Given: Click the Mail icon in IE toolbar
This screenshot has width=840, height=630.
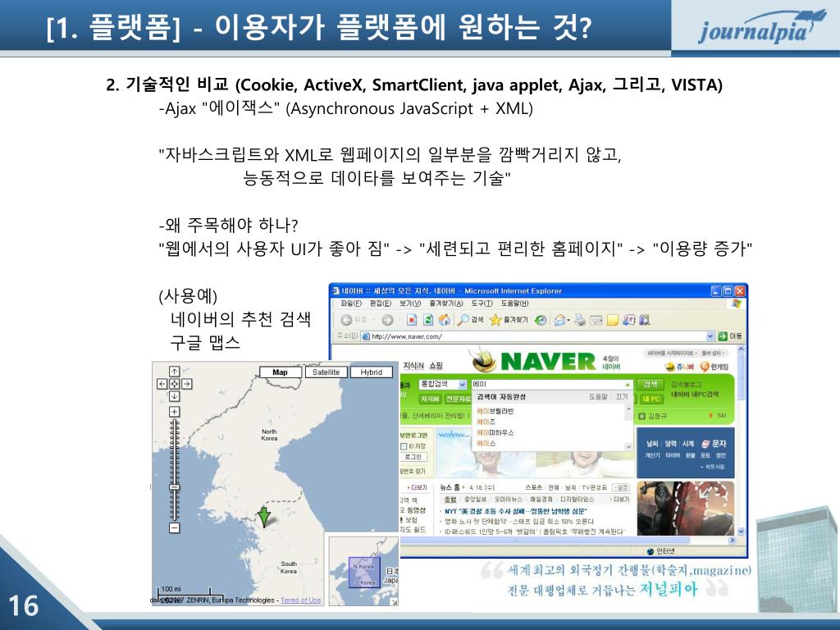Looking at the screenshot, I should (559, 320).
